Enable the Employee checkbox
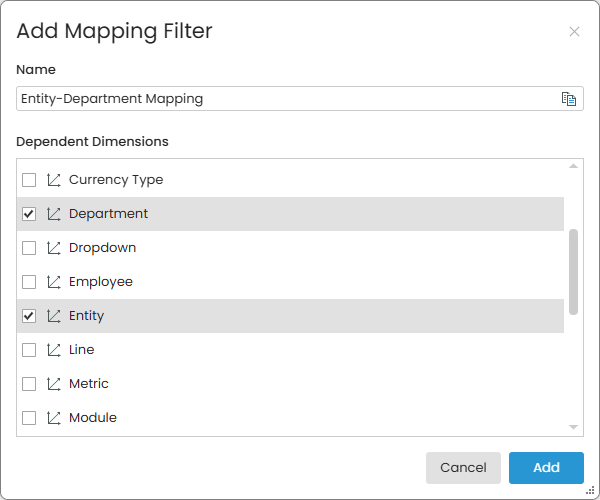Screen dimensions: 600x500 coord(29,282)
